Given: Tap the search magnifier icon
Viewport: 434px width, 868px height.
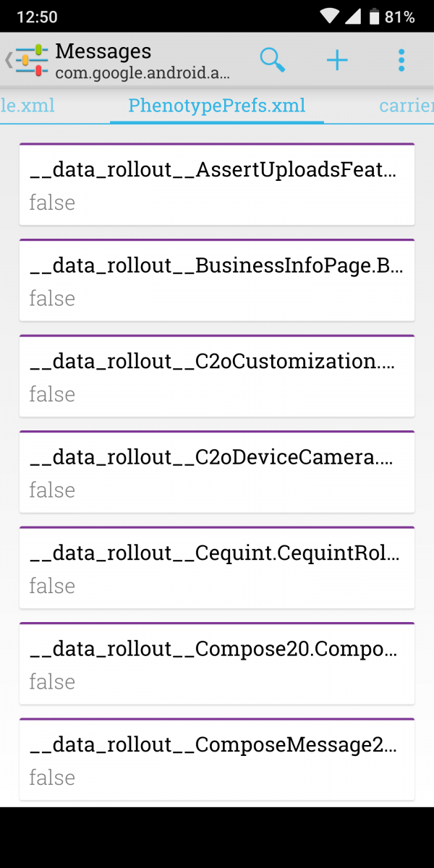Looking at the screenshot, I should pos(272,60).
